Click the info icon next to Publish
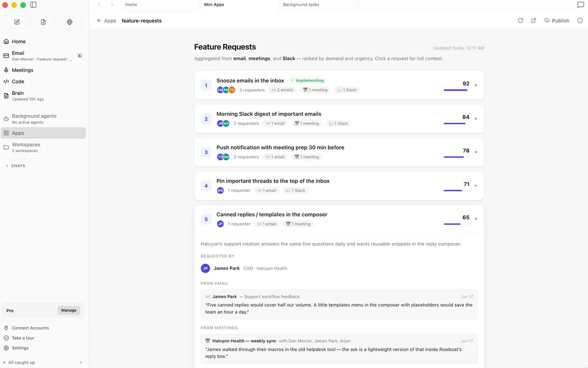The height and width of the screenshot is (368, 588). click(x=580, y=21)
